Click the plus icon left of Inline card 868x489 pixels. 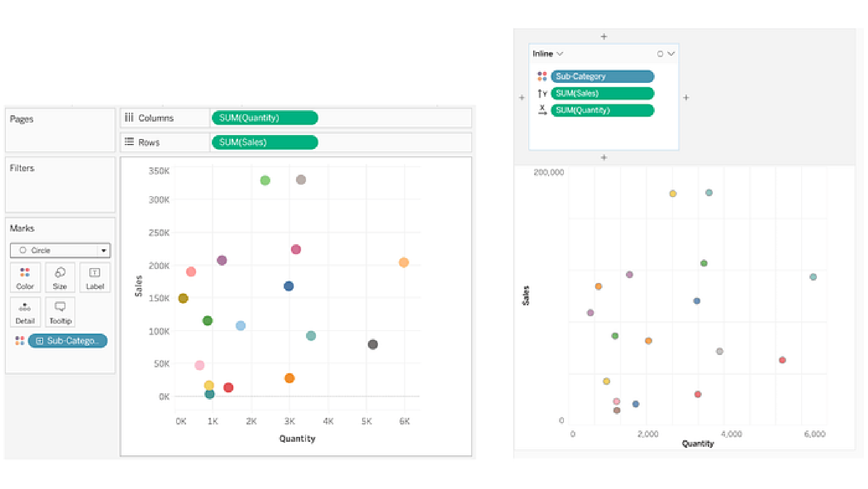pos(521,98)
